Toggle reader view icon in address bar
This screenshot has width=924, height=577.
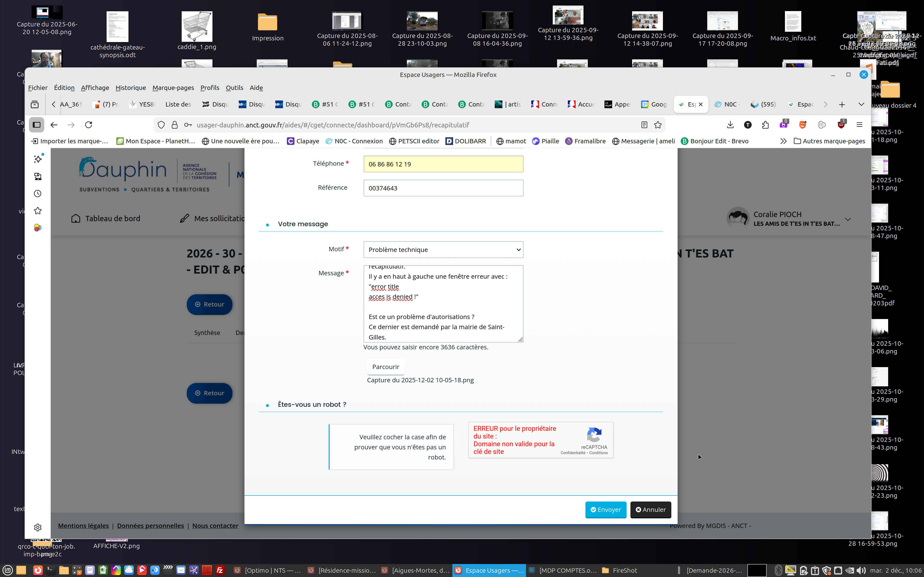click(x=644, y=125)
